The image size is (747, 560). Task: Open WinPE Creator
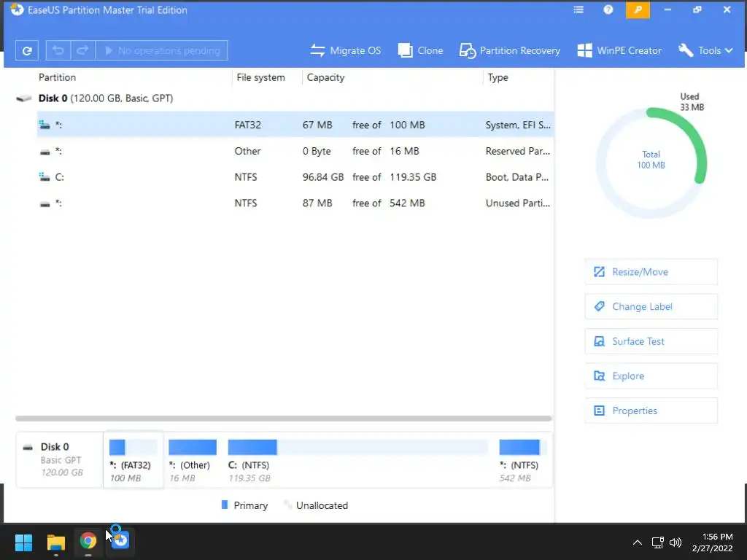pyautogui.click(x=619, y=50)
